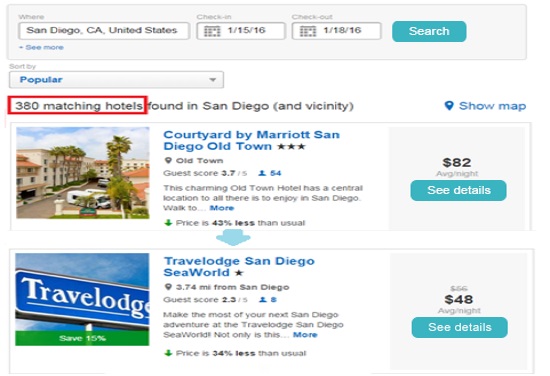Screen dimensions: 550x376
Task: Open the Popular sort-by dropdown
Action: (116, 80)
